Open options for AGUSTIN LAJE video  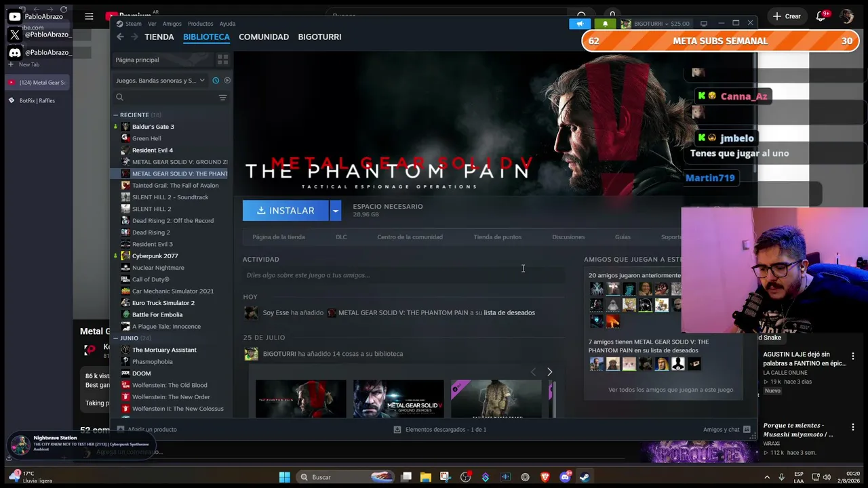pos(853,355)
